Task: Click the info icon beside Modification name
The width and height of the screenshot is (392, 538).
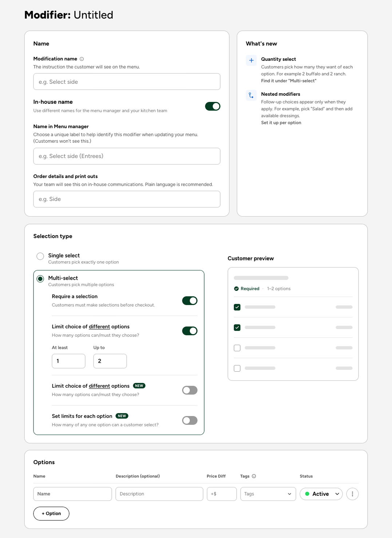Action: 82,59
